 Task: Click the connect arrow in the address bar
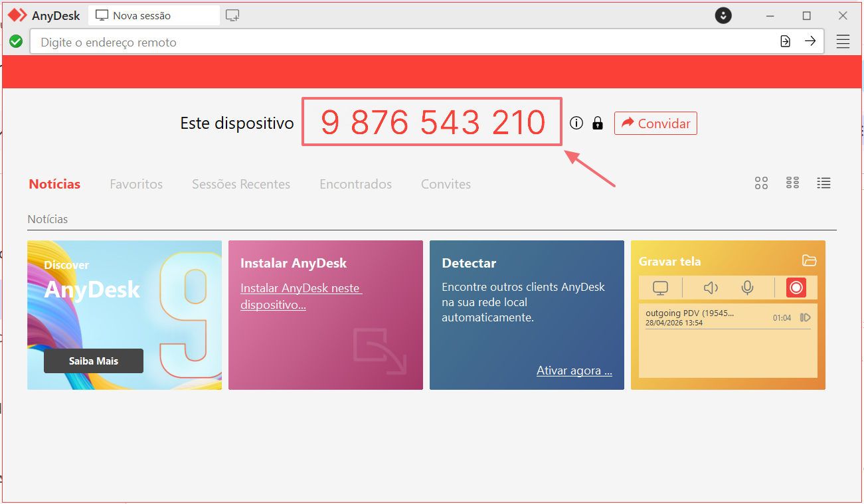[810, 41]
